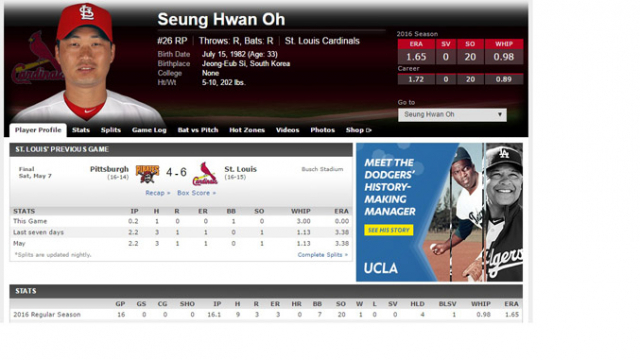Open the Bat vs Pitch tab
The width and height of the screenshot is (640, 360).
[x=198, y=130]
